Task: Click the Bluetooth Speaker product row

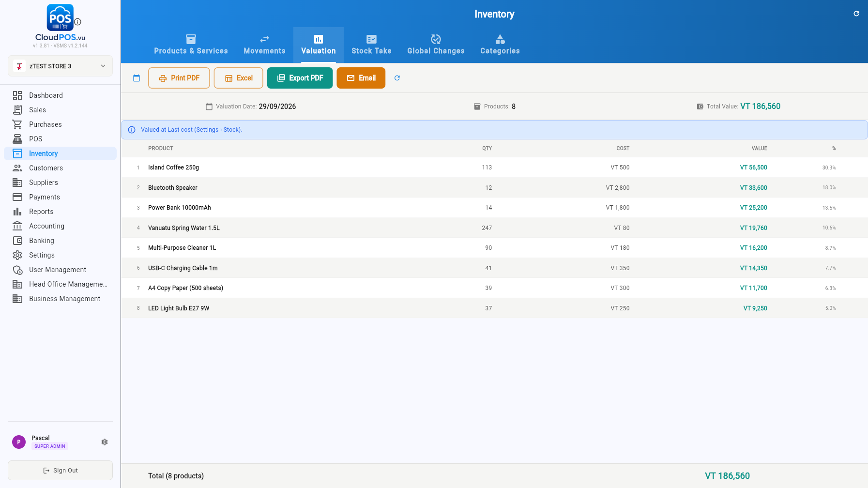Action: pyautogui.click(x=494, y=187)
